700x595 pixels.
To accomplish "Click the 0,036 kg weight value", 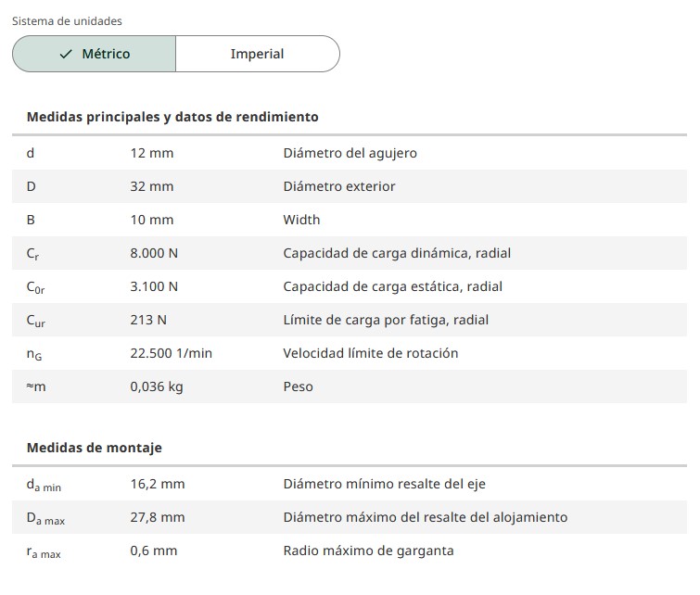I will [x=157, y=386].
